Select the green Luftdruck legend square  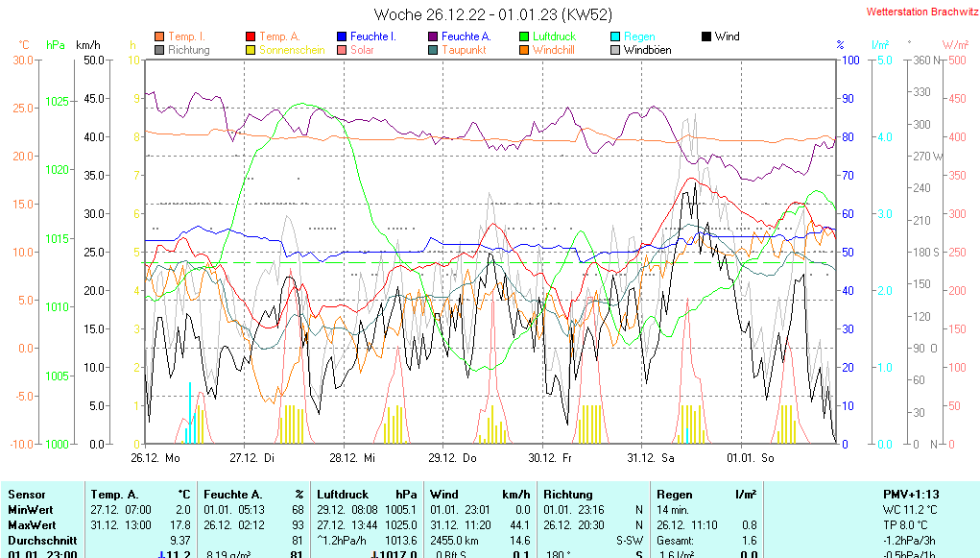524,36
